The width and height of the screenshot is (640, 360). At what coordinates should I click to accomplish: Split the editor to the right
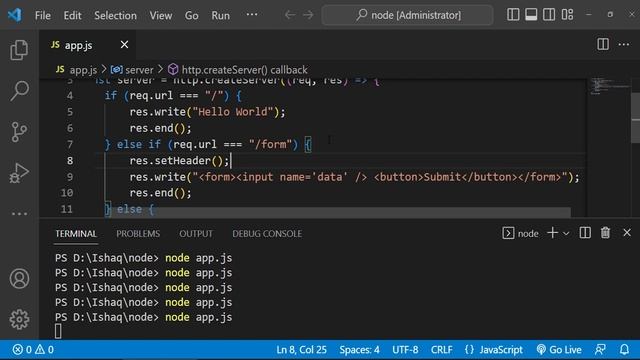tap(603, 44)
